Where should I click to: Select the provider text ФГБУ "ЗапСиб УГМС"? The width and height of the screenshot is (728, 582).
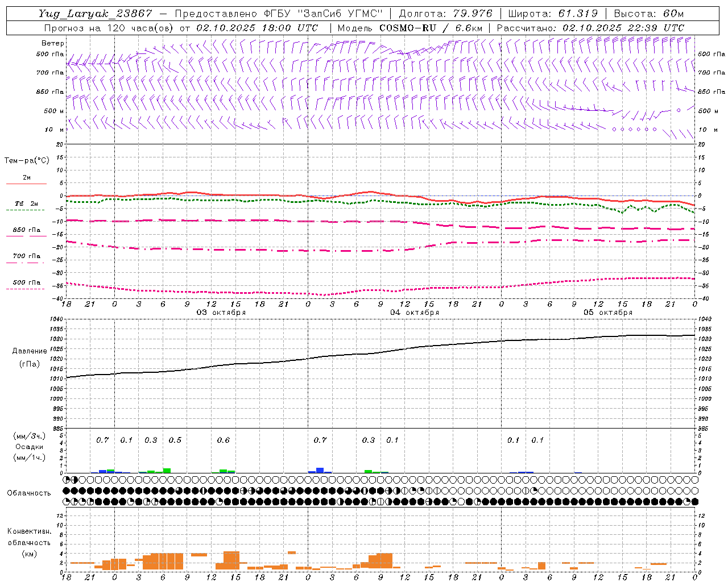coord(324,14)
